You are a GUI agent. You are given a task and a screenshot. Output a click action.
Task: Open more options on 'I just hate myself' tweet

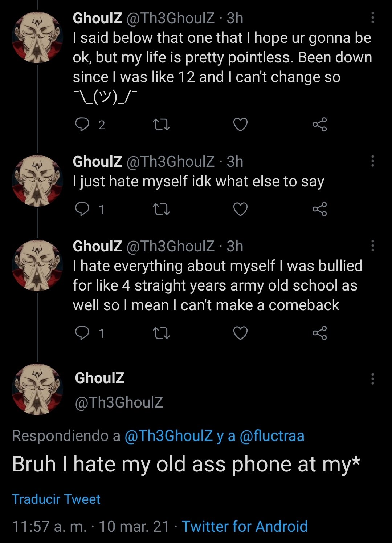372,161
